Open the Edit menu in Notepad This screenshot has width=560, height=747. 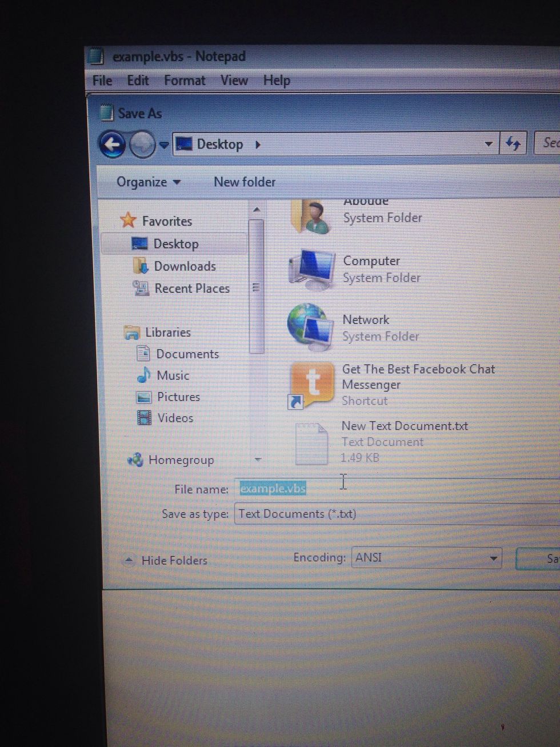(x=138, y=81)
